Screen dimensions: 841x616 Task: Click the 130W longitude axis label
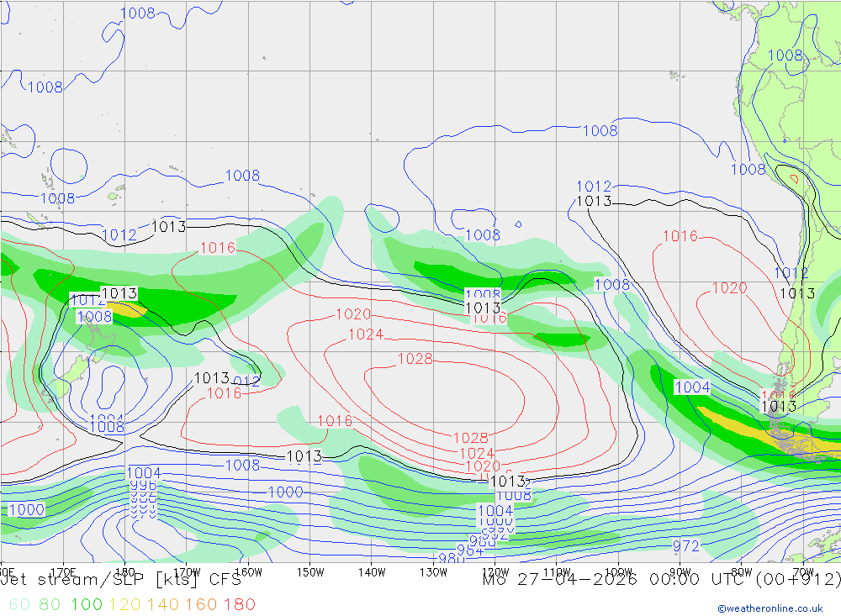point(433,572)
